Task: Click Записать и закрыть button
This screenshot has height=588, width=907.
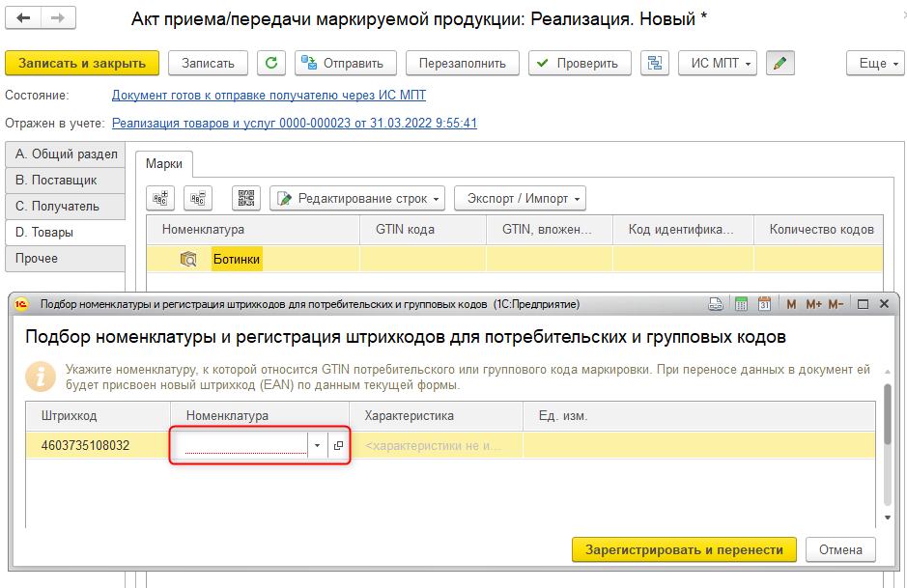Action: click(82, 63)
